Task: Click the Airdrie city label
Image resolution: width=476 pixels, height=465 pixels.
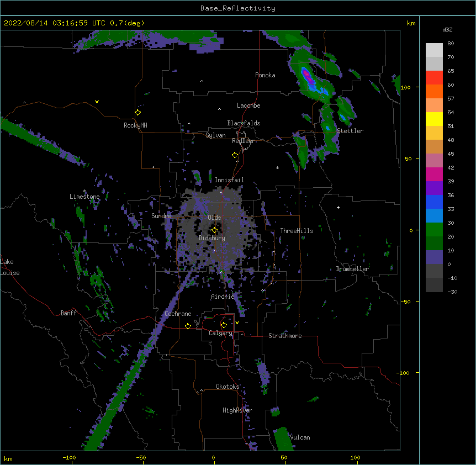Action: click(223, 297)
